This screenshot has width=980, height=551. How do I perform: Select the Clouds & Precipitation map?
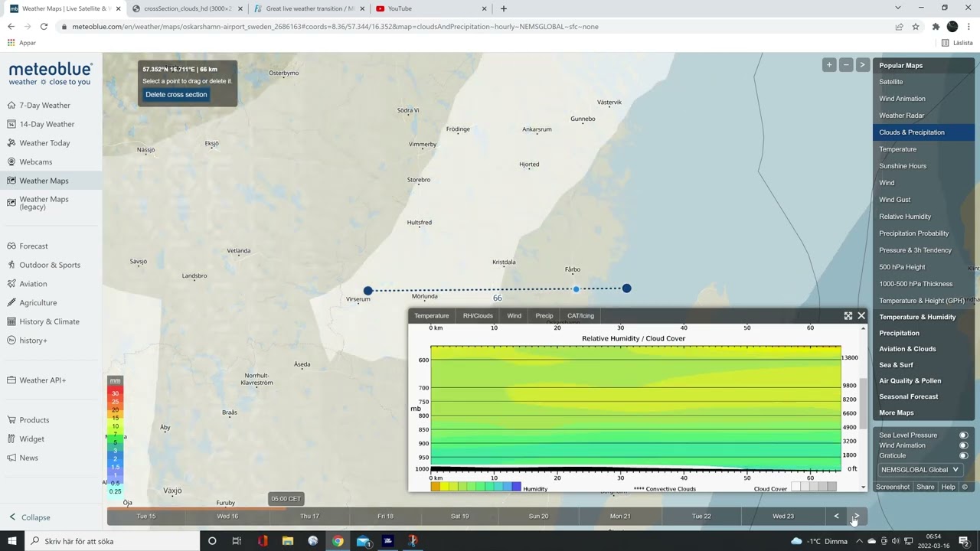(923, 132)
